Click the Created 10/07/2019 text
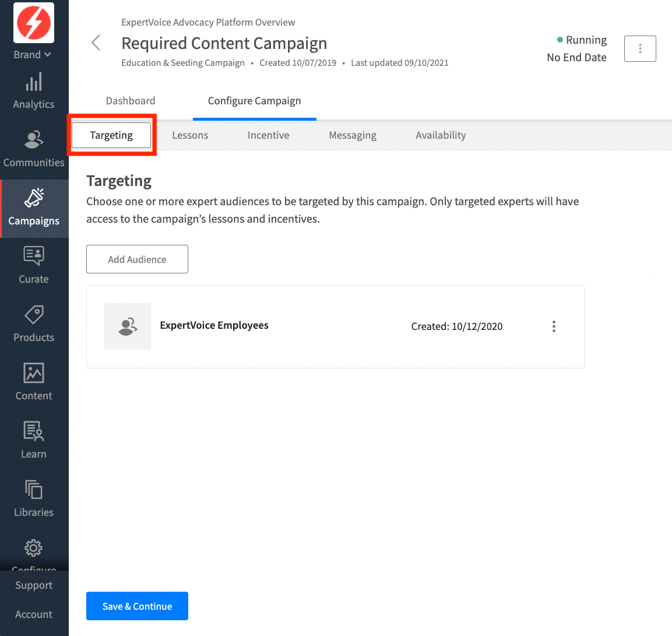 tap(298, 63)
